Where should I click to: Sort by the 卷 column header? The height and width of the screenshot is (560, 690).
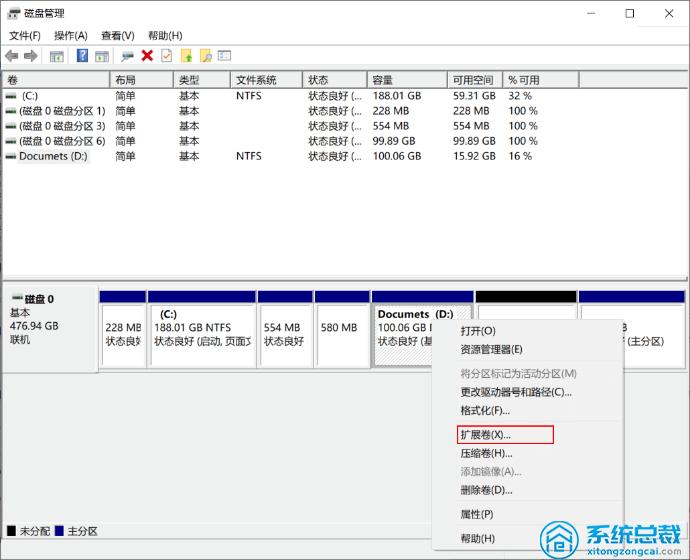point(56,80)
